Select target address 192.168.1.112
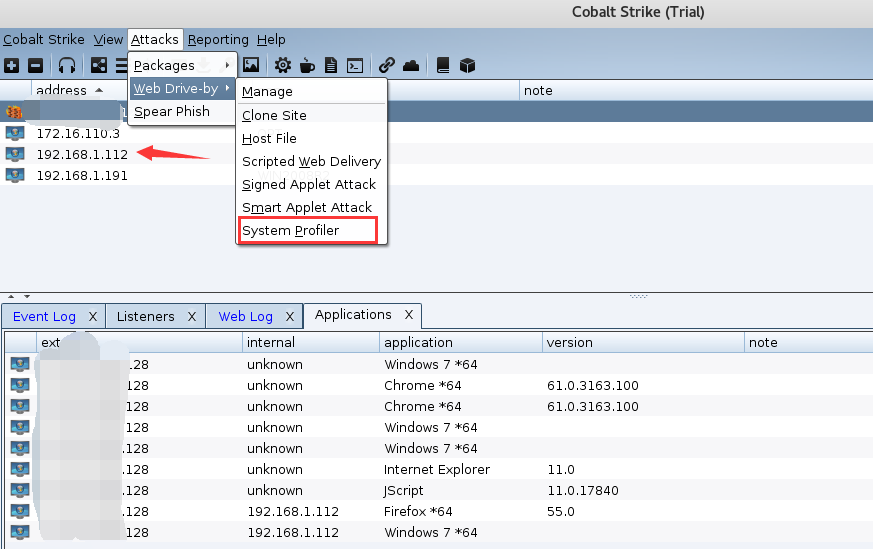This screenshot has height=549, width=873. pyautogui.click(x=82, y=154)
